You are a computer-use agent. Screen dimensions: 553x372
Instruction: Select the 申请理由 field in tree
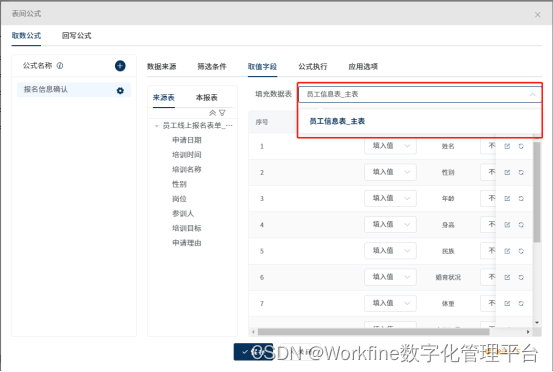187,243
